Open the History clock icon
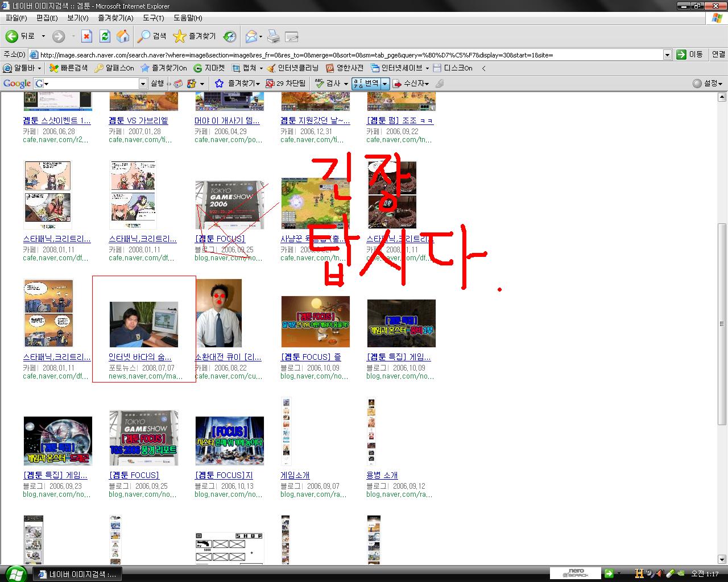This screenshot has height=582, width=728. pyautogui.click(x=230, y=36)
